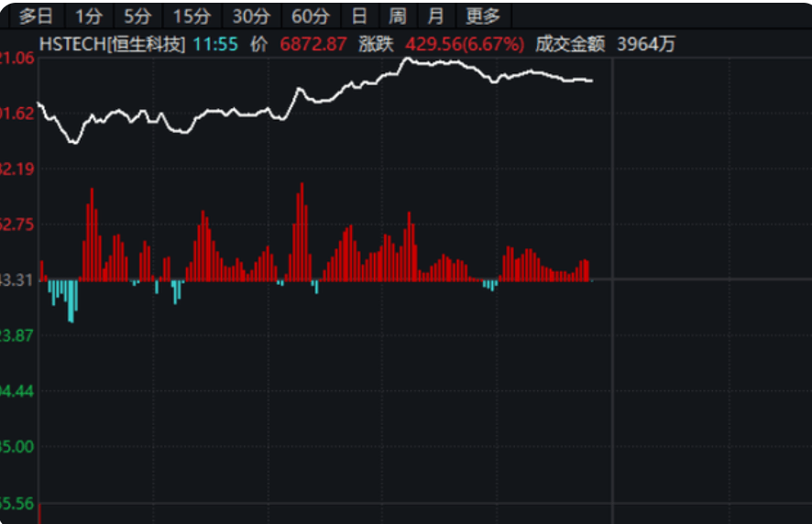Choose the 60分 hourly chart tab
The height and width of the screenshot is (524, 812).
pyautogui.click(x=310, y=16)
